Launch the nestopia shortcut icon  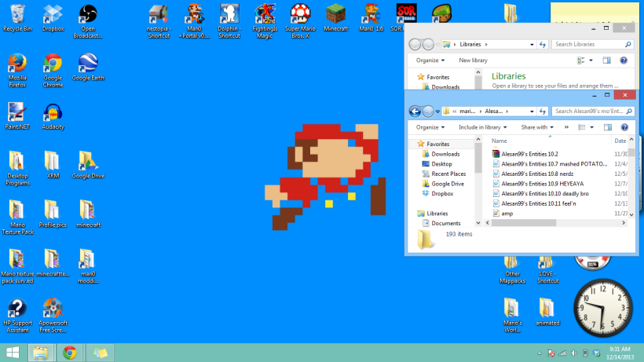[x=159, y=22]
